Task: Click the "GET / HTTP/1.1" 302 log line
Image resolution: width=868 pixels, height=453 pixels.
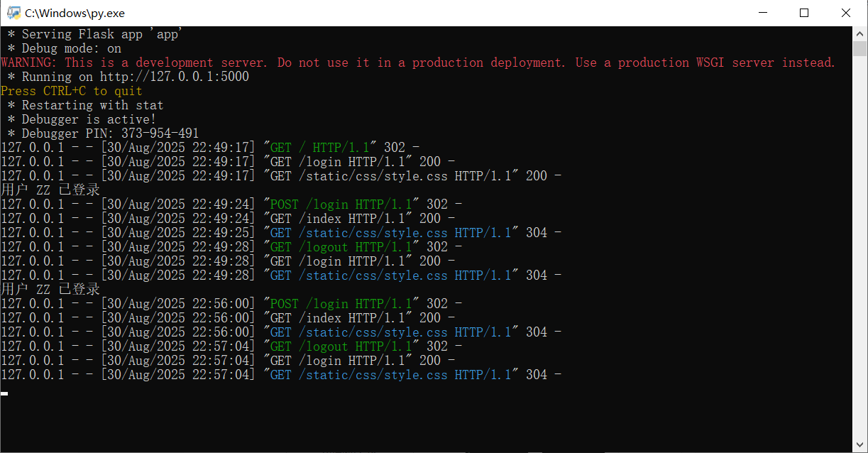Action: point(210,148)
